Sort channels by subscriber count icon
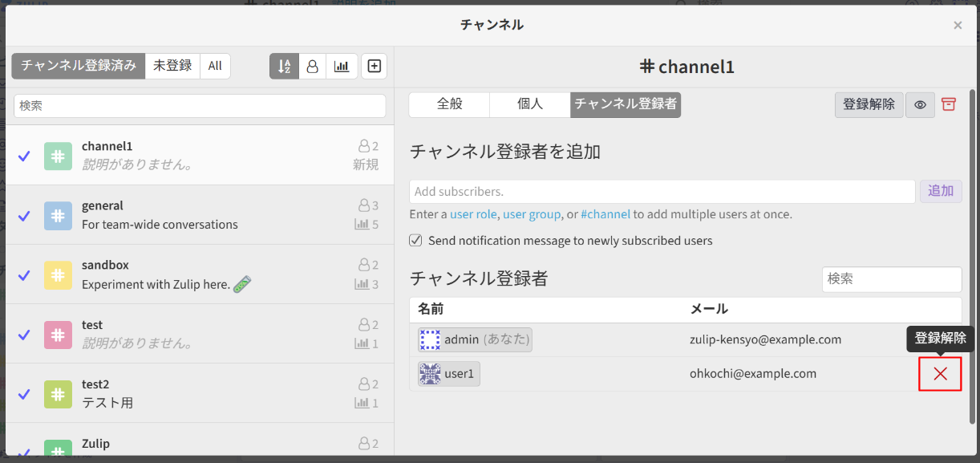This screenshot has width=980, height=463. click(313, 66)
